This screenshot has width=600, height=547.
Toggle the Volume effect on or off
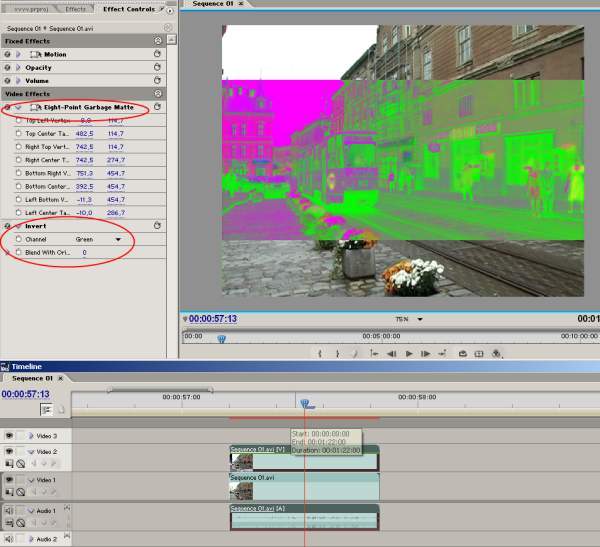click(x=7, y=81)
